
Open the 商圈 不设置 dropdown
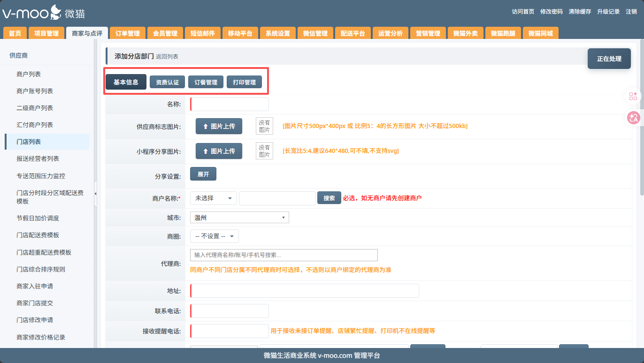[214, 236]
